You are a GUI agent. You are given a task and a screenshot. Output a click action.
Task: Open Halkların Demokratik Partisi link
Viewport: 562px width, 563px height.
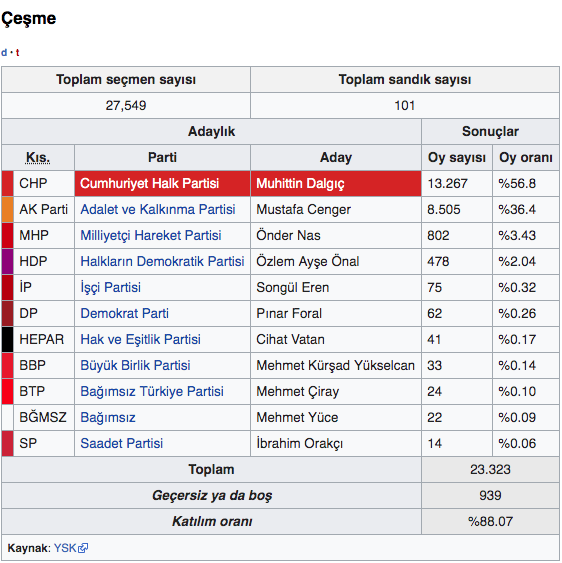[x=162, y=261]
